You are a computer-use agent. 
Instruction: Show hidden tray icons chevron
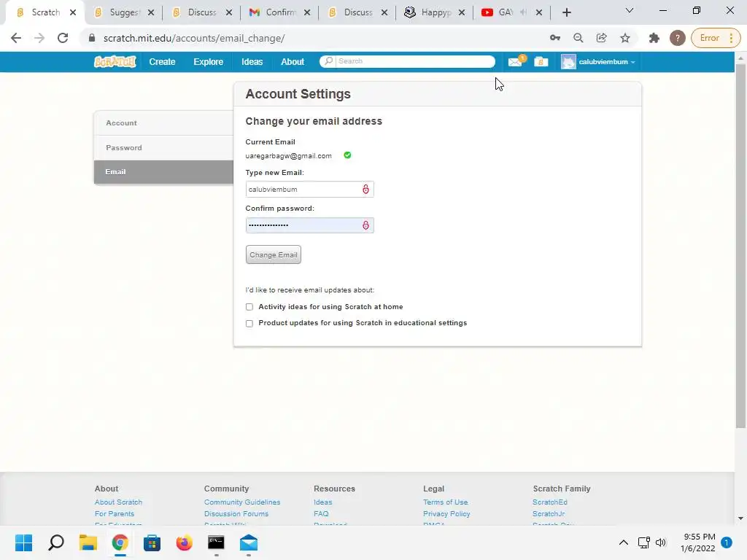click(623, 542)
